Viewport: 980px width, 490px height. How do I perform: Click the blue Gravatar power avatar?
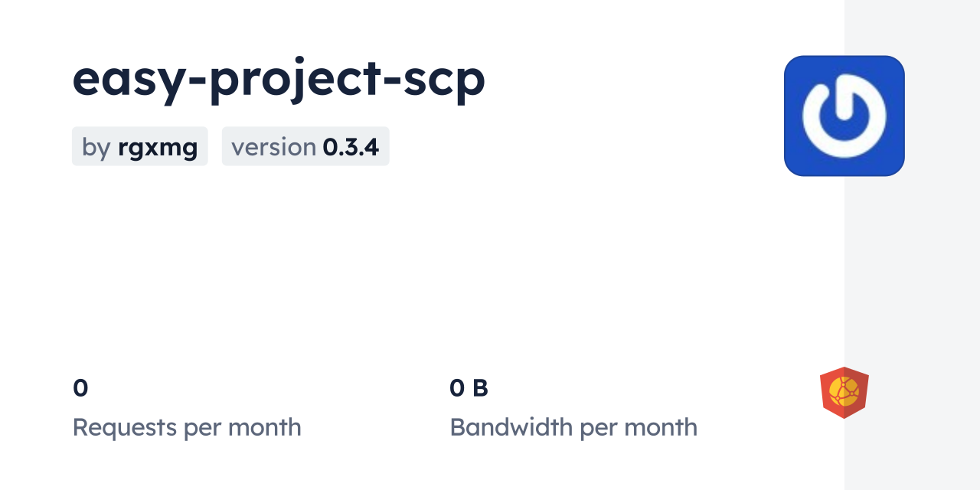[x=844, y=116]
